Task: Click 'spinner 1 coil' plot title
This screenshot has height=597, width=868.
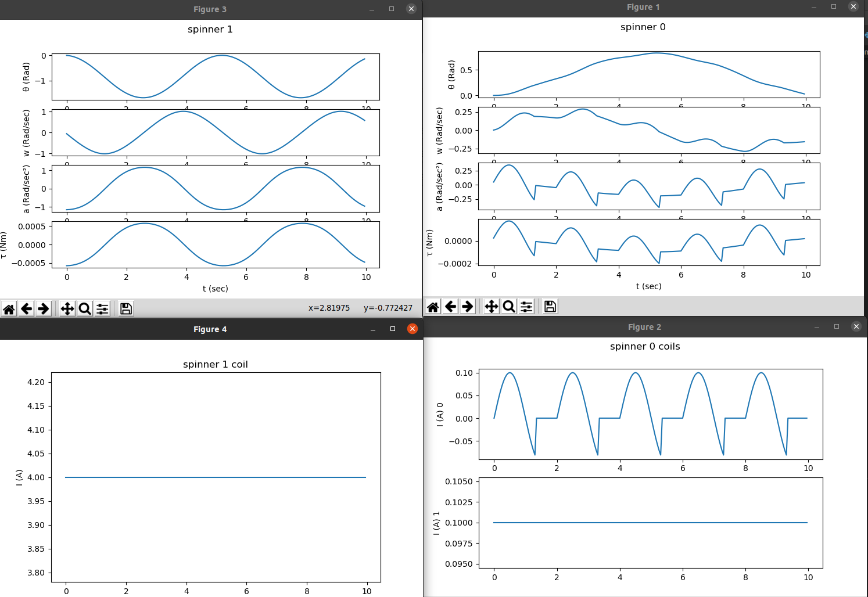Action: (x=216, y=364)
